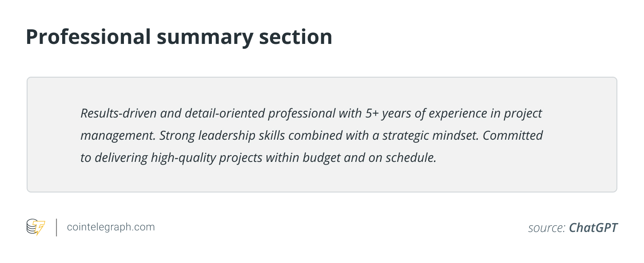Click the "source:" label
The image size is (644, 263).
pyautogui.click(x=546, y=228)
